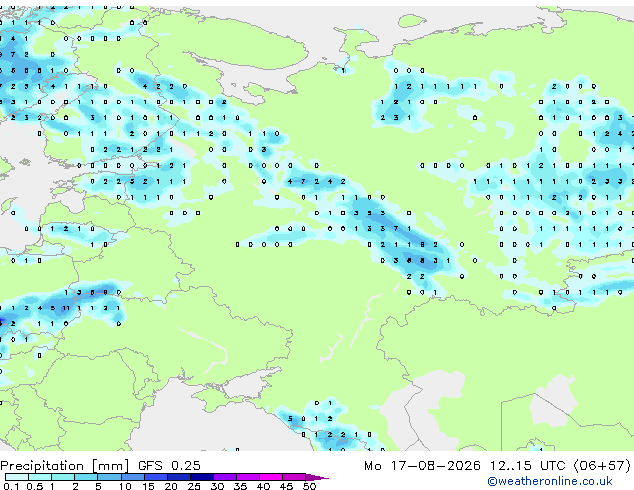Click the 25–30 mm navy legend swatch
This screenshot has height=490, width=634.
click(x=202, y=477)
